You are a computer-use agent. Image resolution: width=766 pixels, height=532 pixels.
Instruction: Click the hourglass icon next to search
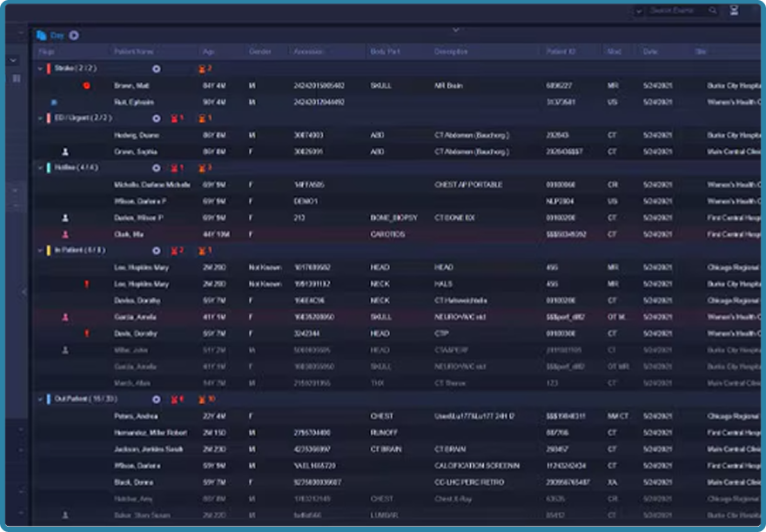click(x=734, y=10)
